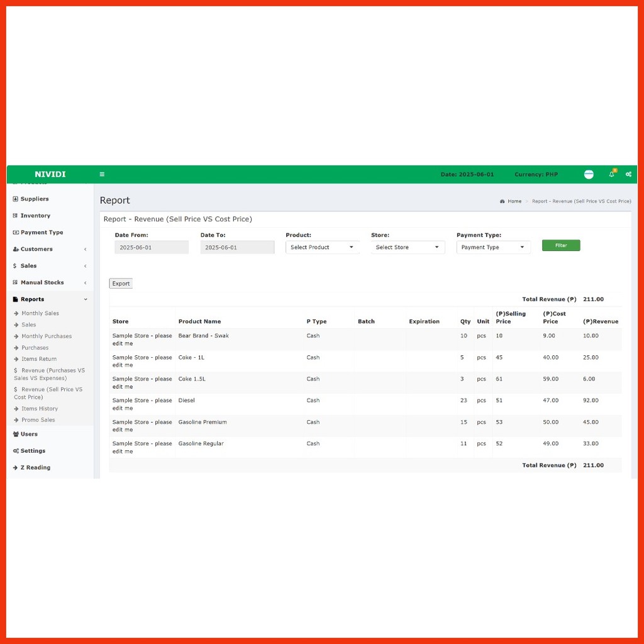This screenshot has height=644, width=644.
Task: Click the Date From input field
Action: click(151, 247)
